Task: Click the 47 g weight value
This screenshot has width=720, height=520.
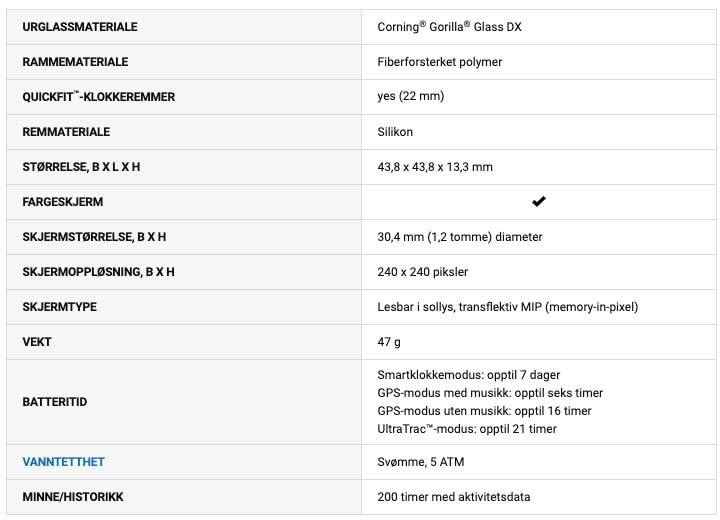Action: click(389, 342)
